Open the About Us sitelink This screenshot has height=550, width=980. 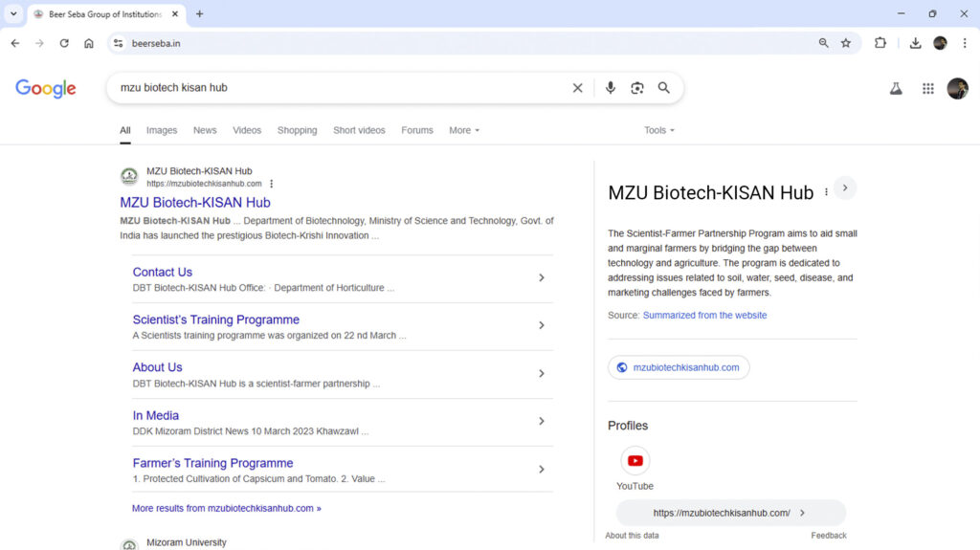pos(157,367)
